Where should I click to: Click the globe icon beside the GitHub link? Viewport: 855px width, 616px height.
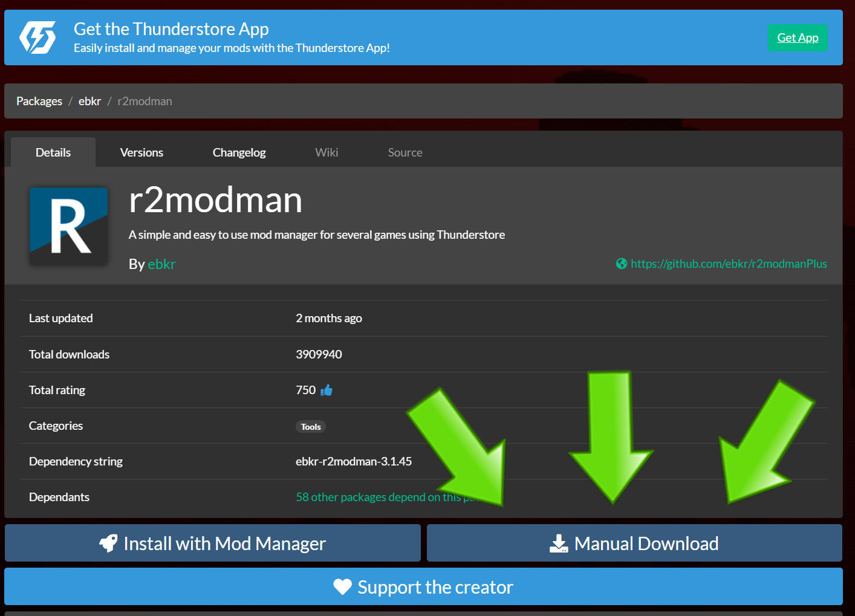point(621,264)
